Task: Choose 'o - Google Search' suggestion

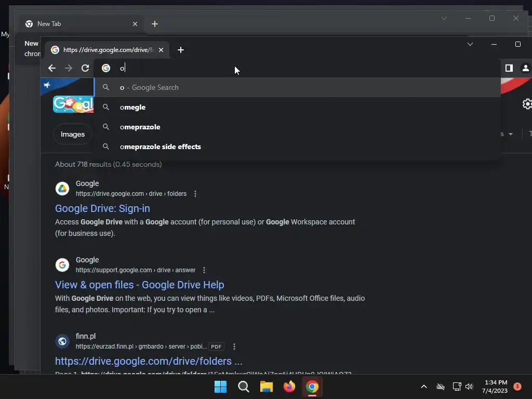Action: (x=297, y=87)
